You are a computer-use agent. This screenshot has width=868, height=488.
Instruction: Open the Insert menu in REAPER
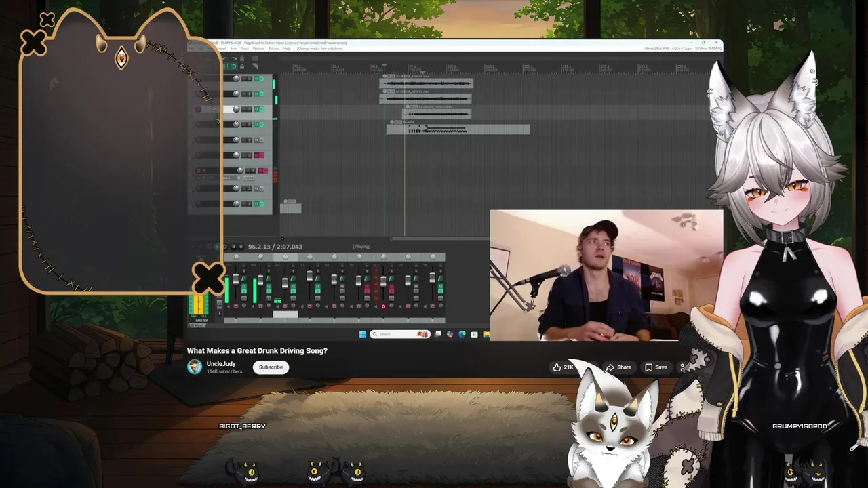pos(222,49)
